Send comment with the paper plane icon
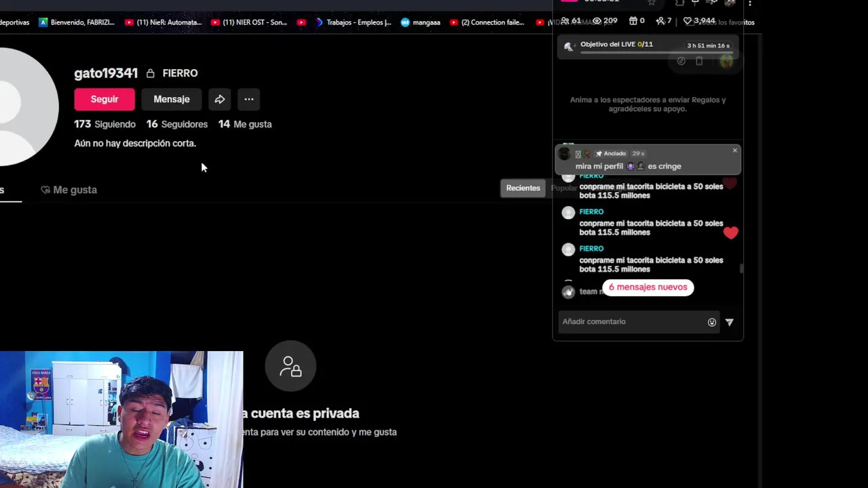868x488 pixels. tap(730, 322)
